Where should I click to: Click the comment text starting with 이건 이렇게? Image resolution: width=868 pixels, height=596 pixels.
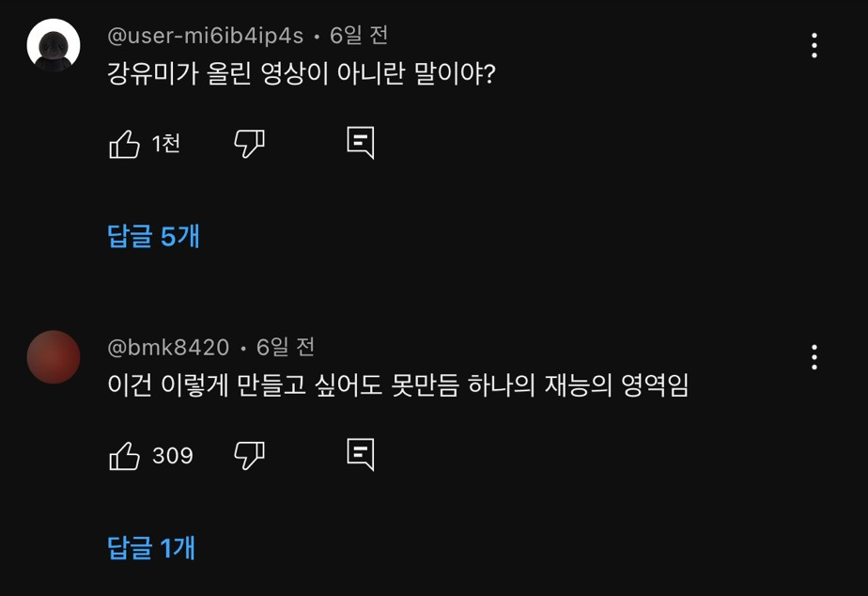coord(398,386)
